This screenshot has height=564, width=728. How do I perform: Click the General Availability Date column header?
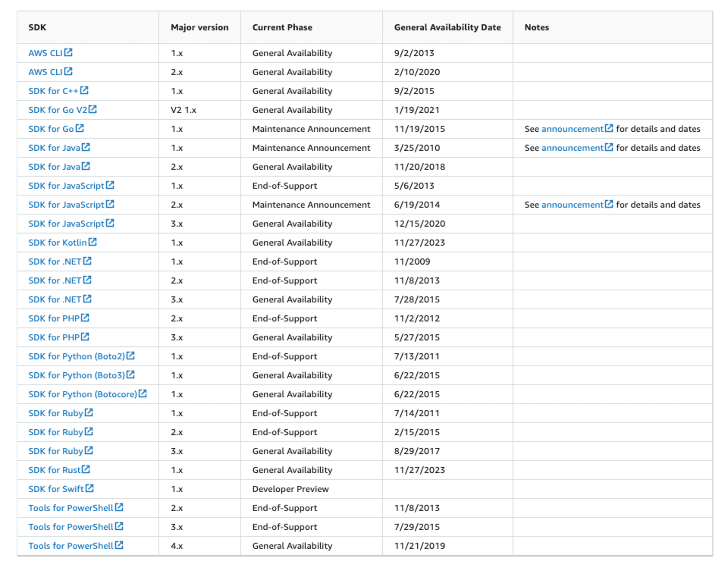[447, 27]
